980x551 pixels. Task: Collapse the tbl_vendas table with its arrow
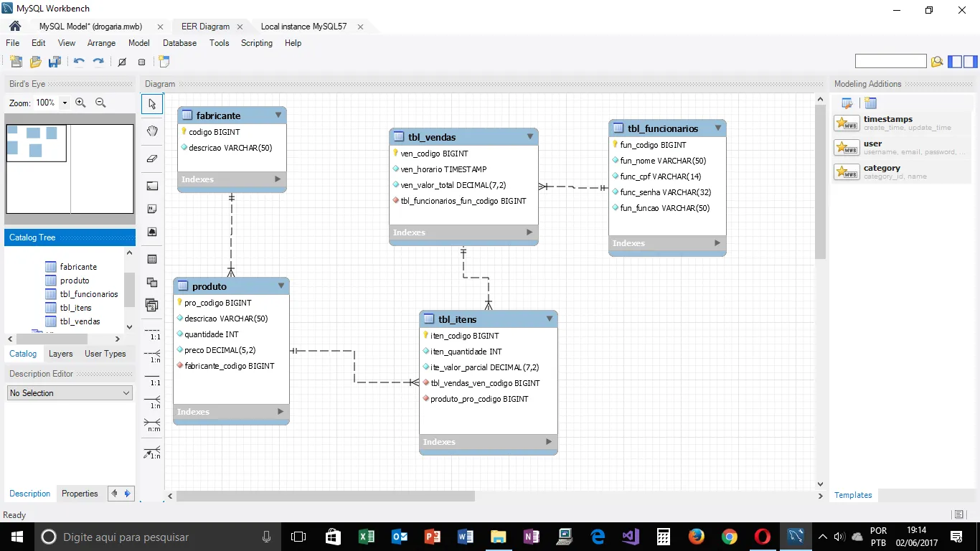530,136
